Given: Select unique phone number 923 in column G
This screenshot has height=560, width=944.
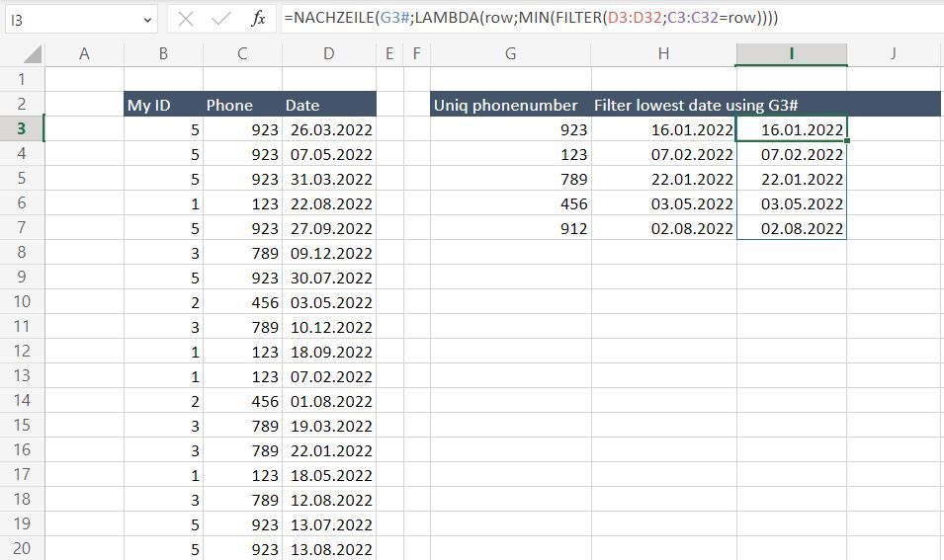Looking at the screenshot, I should click(510, 128).
